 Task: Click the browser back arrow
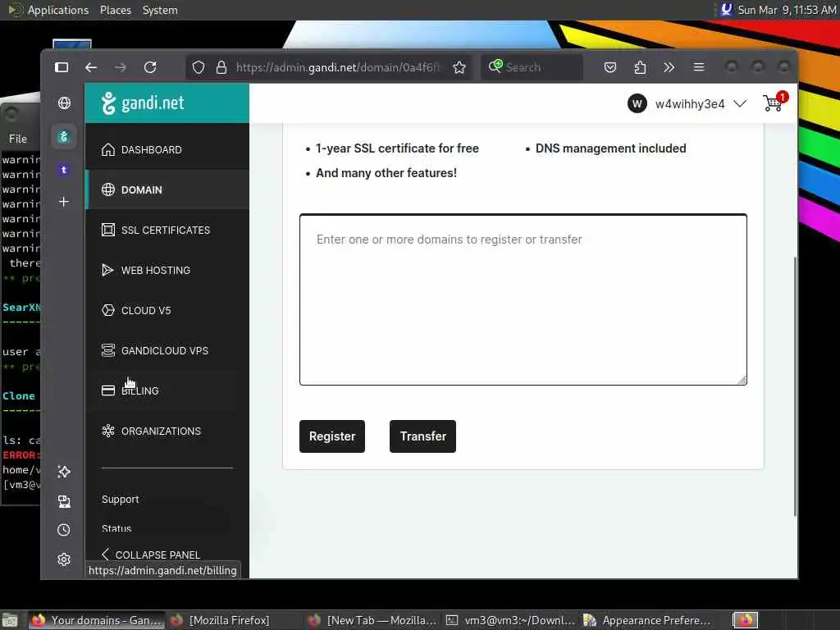[91, 67]
